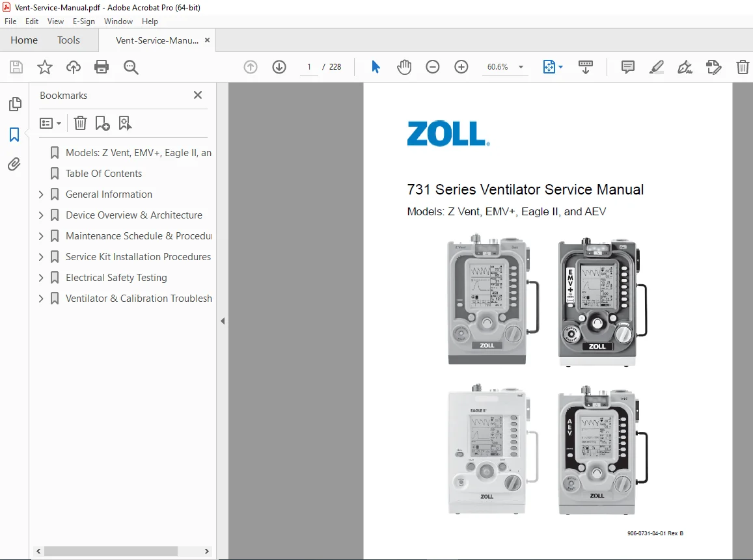This screenshot has width=753, height=560.
Task: Click the Save file icon
Action: pos(16,67)
